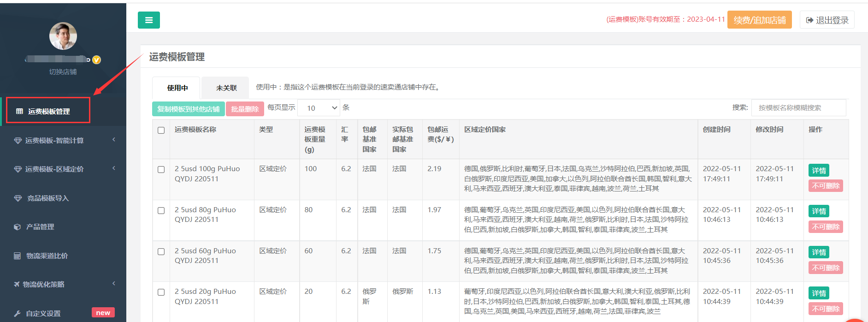Click the logout arrow icon by 退出登录
Screen dimensions: 868x322
(x=809, y=20)
